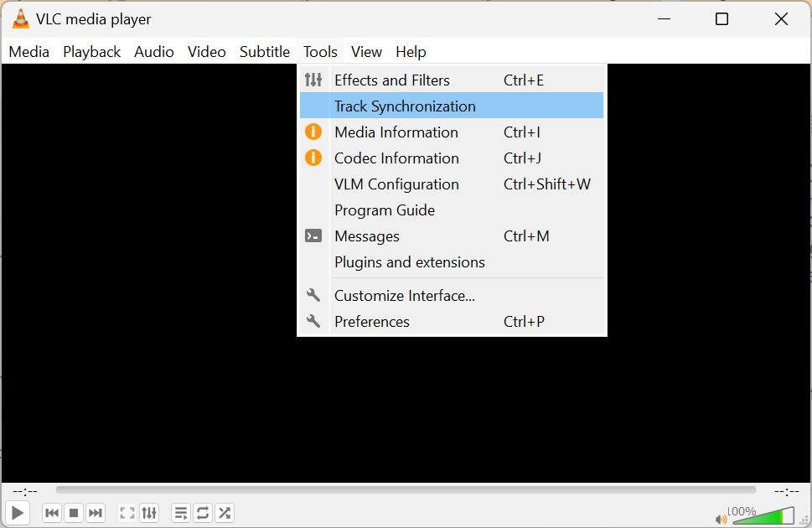Select the Next media icon
This screenshot has width=812, height=528.
[x=96, y=512]
